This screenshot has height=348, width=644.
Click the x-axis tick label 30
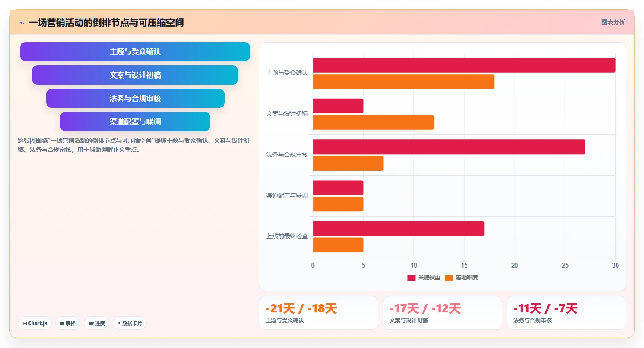click(615, 266)
